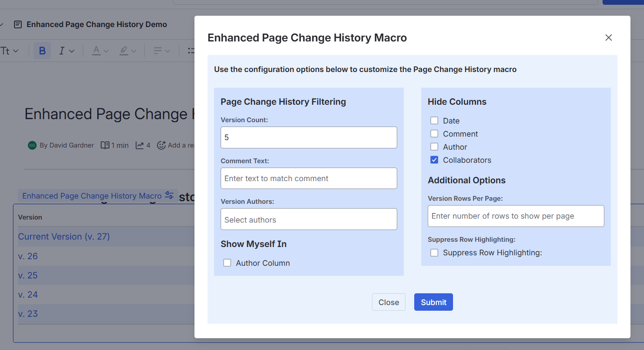Open the Version Authors select field
This screenshot has width=644, height=350.
coord(309,220)
